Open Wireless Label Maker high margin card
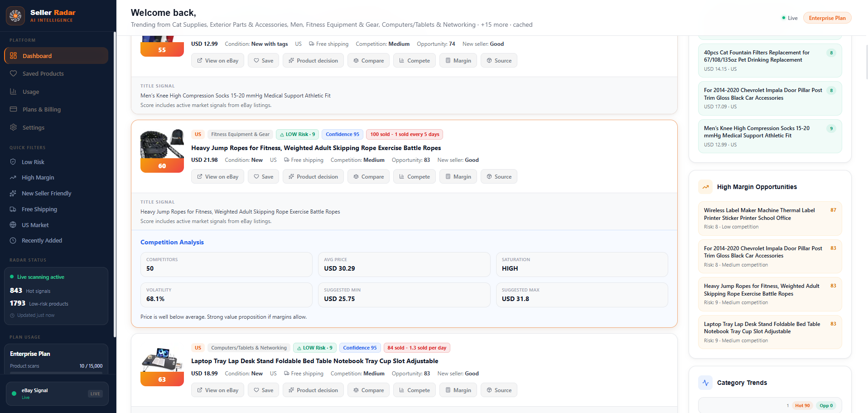Image resolution: width=868 pixels, height=413 pixels. point(770,219)
